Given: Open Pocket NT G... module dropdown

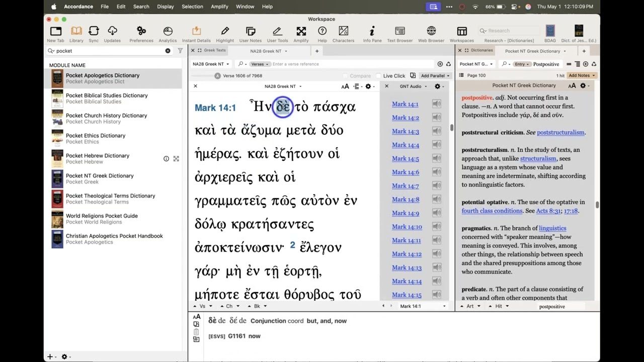Looking at the screenshot, I should [x=476, y=64].
